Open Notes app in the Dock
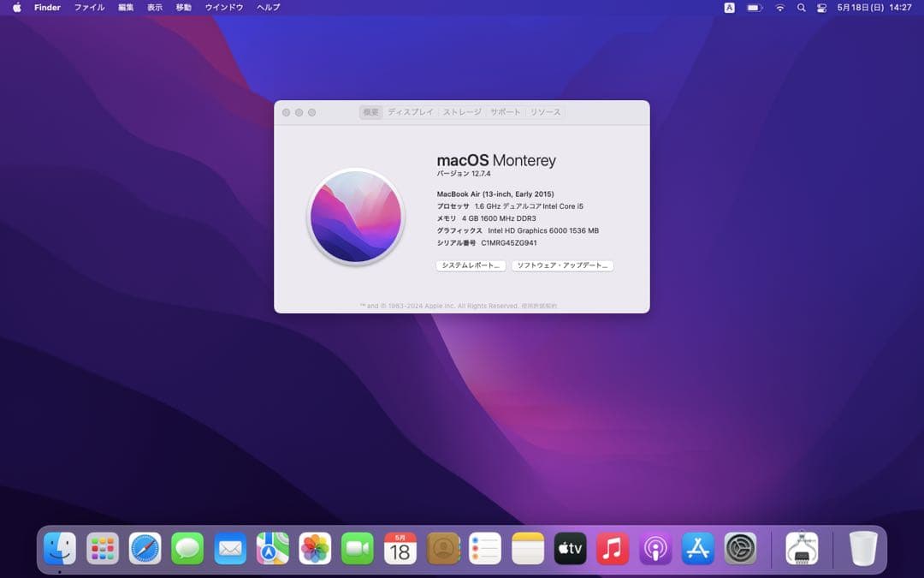Viewport: 924px width, 578px height. [x=528, y=548]
